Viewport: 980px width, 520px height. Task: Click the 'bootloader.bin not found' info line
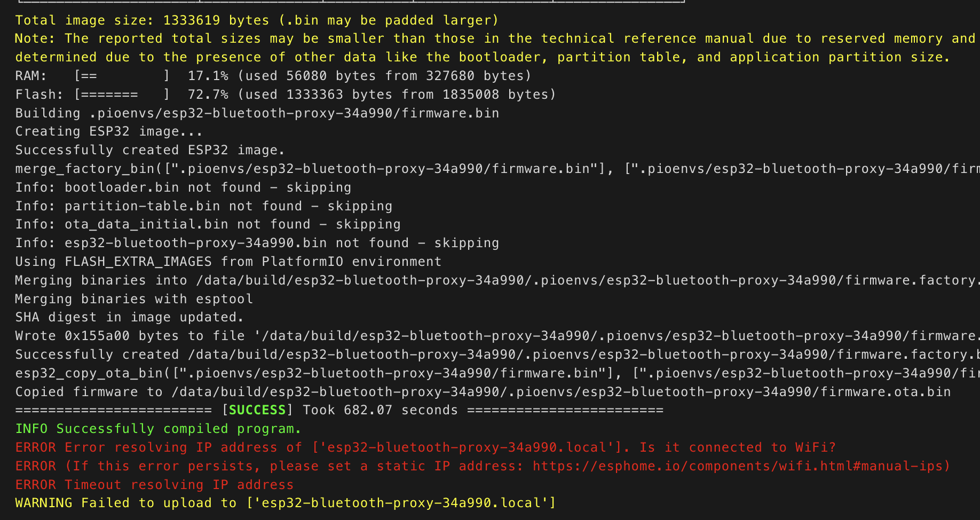[183, 187]
